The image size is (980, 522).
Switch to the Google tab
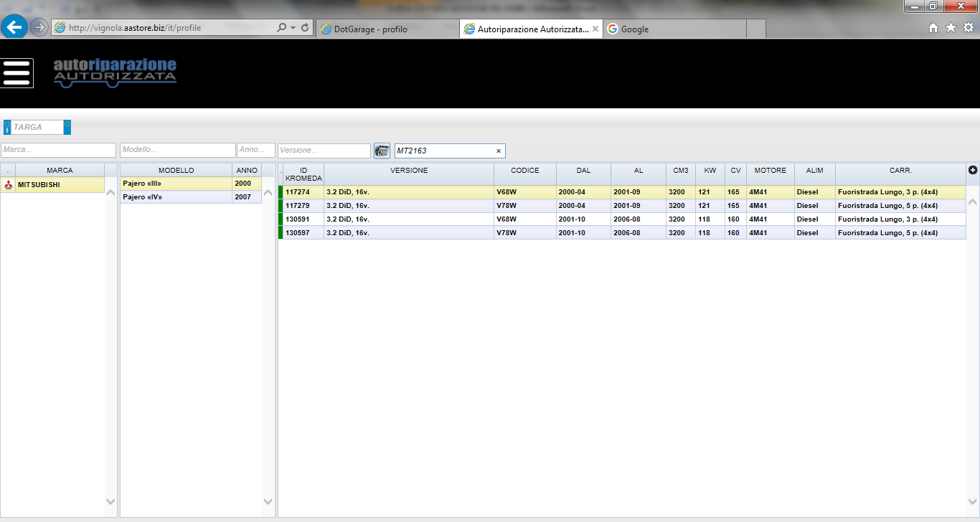pos(674,29)
